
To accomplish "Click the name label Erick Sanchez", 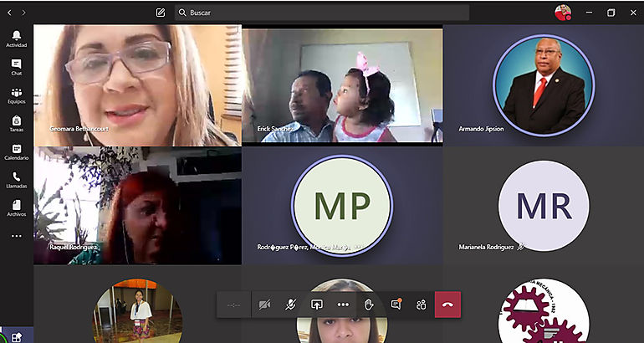I will coord(275,129).
